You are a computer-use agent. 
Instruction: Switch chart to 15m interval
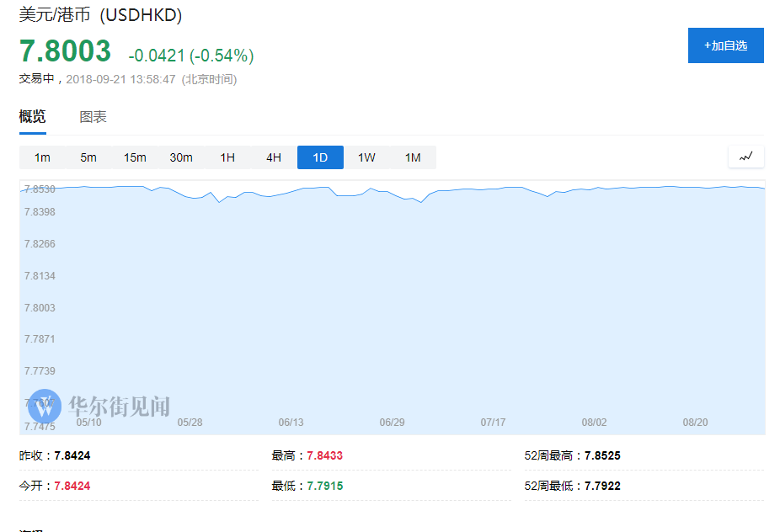135,157
